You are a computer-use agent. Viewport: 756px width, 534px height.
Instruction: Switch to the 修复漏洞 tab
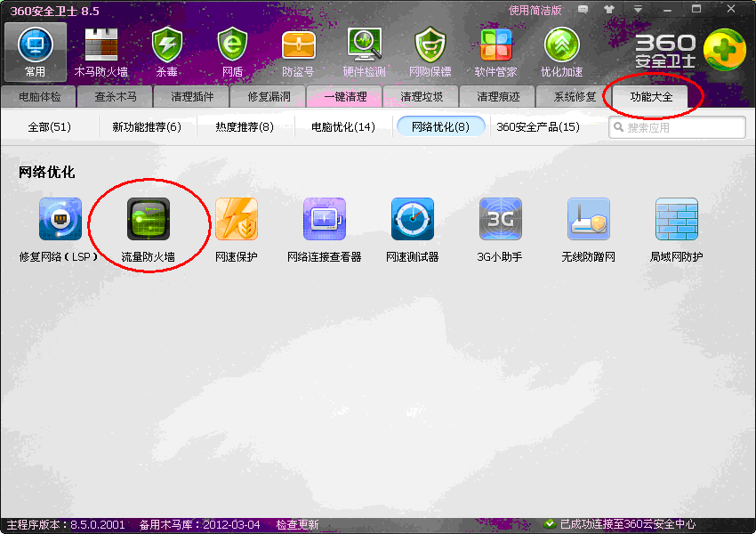point(269,97)
